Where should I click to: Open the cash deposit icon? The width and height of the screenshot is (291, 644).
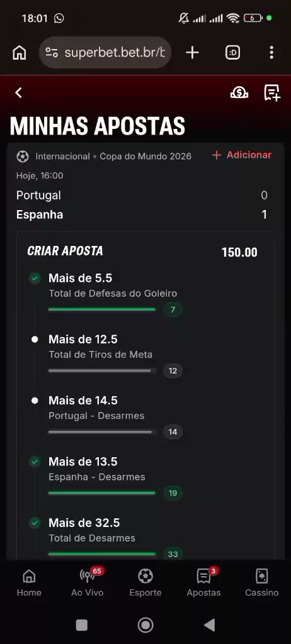(239, 93)
